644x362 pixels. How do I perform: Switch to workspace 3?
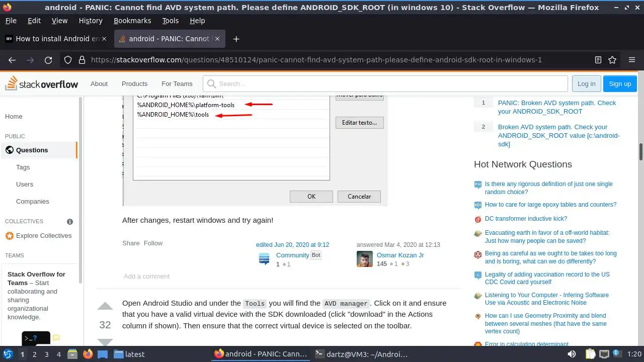tap(46, 354)
